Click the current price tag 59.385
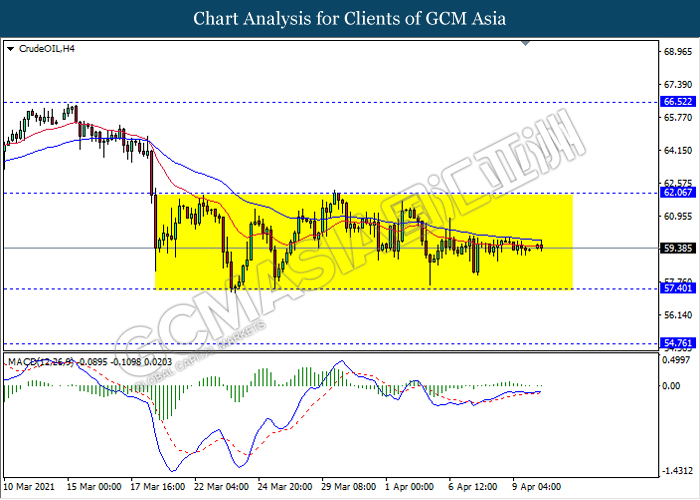The image size is (700, 500). click(678, 248)
